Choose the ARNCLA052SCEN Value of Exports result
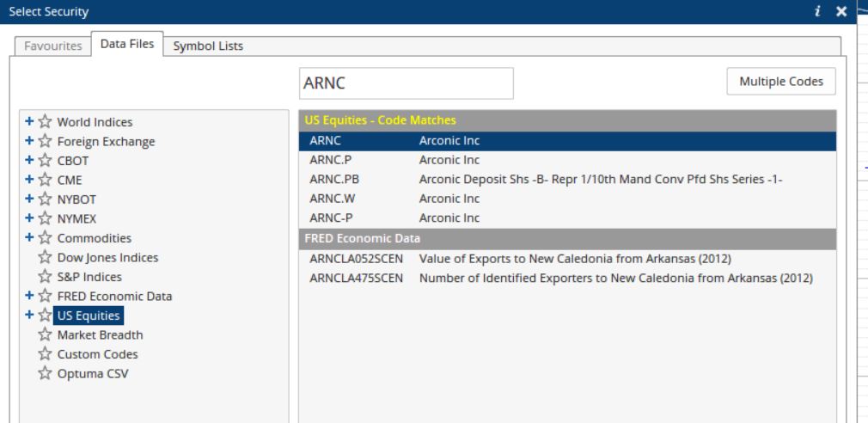The image size is (868, 423). click(x=567, y=259)
